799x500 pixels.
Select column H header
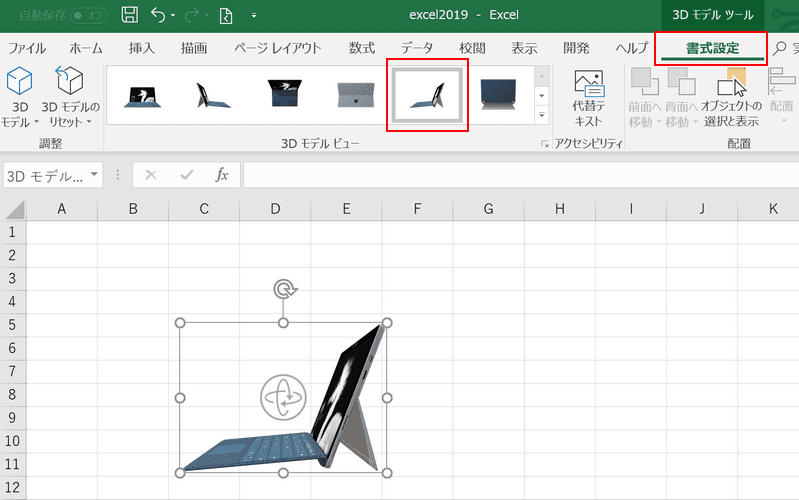point(560,209)
